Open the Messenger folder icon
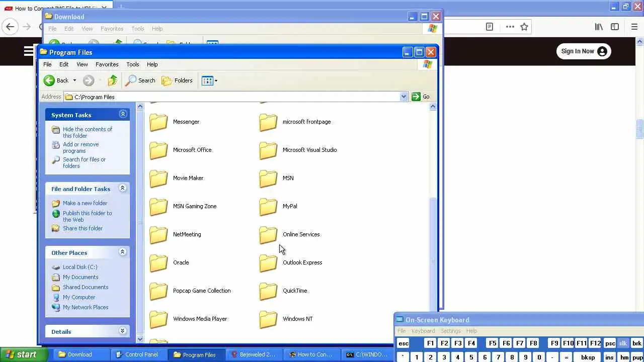The image size is (644, 362). 158,122
